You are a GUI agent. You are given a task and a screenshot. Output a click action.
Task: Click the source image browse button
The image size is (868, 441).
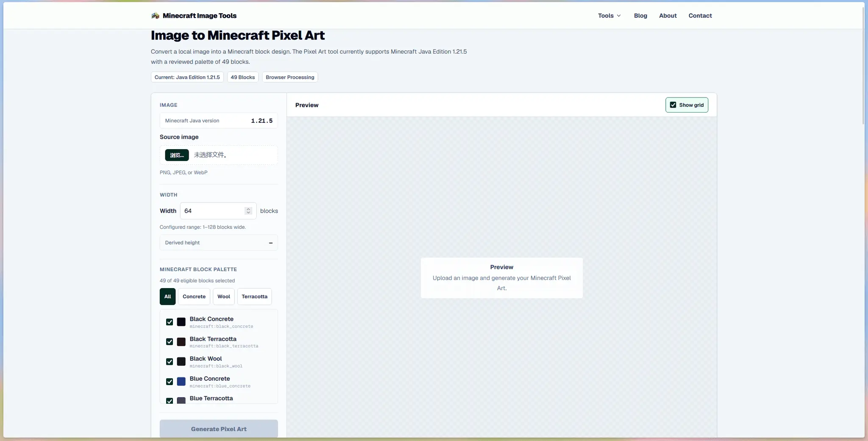pyautogui.click(x=177, y=155)
